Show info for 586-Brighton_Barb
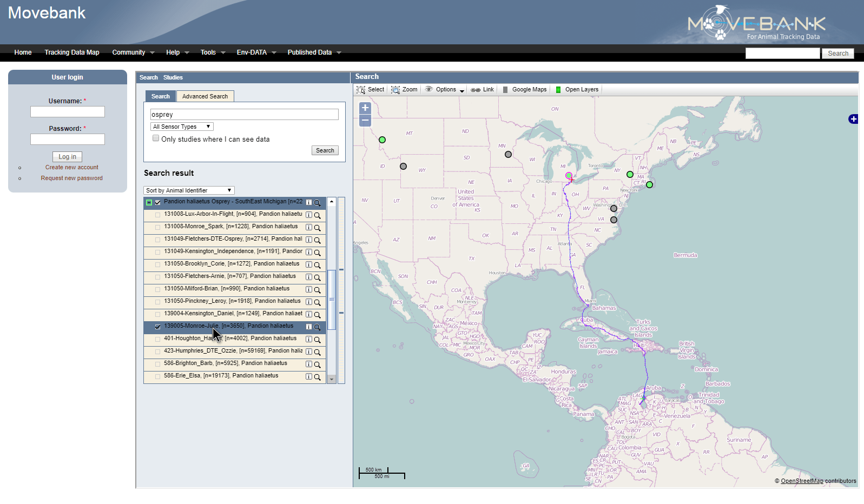 click(x=309, y=364)
